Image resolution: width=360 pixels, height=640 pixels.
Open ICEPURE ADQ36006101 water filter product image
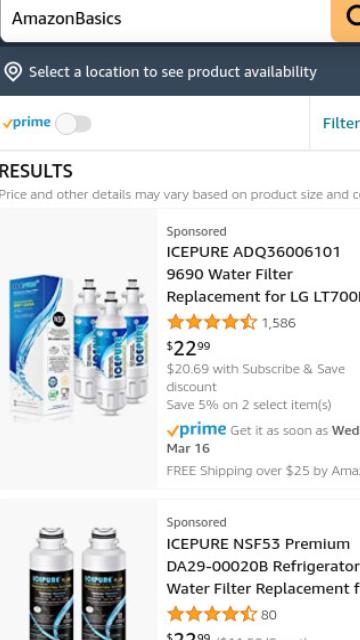pyautogui.click(x=78, y=348)
